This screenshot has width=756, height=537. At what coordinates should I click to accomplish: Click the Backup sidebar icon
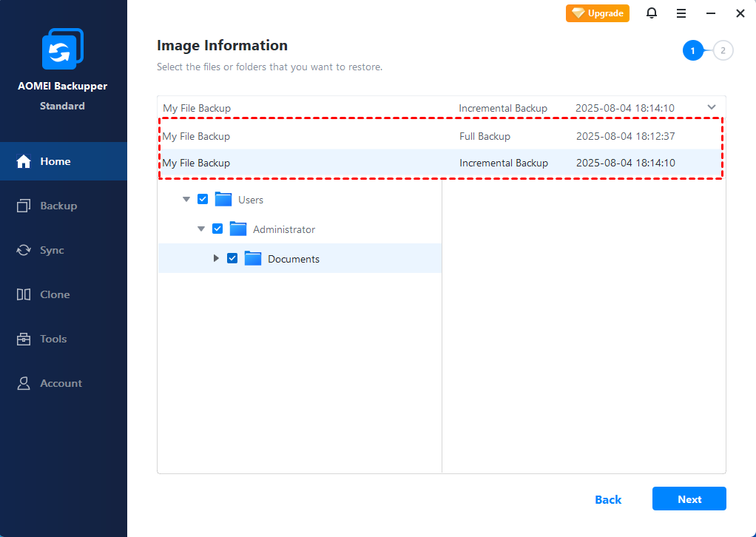24,206
